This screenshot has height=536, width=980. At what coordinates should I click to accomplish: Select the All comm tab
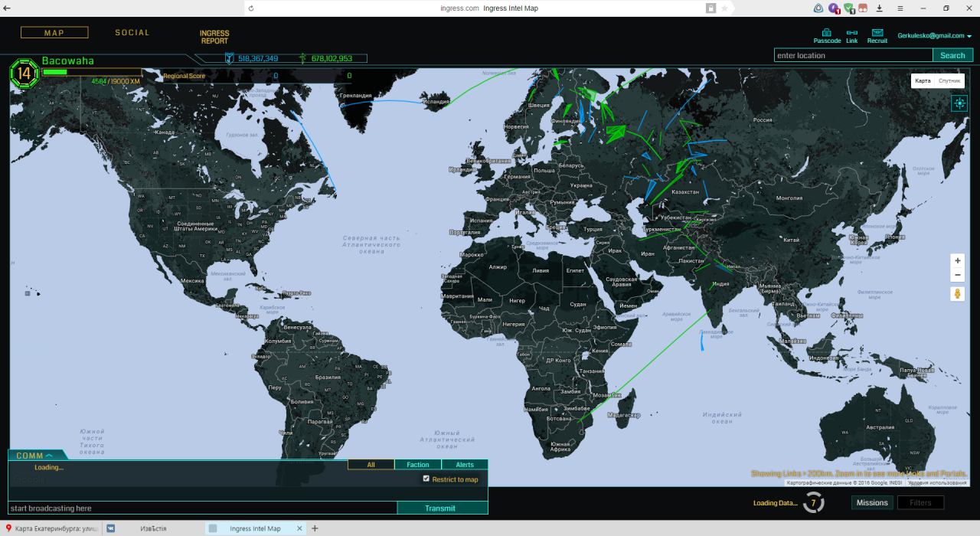coord(371,464)
